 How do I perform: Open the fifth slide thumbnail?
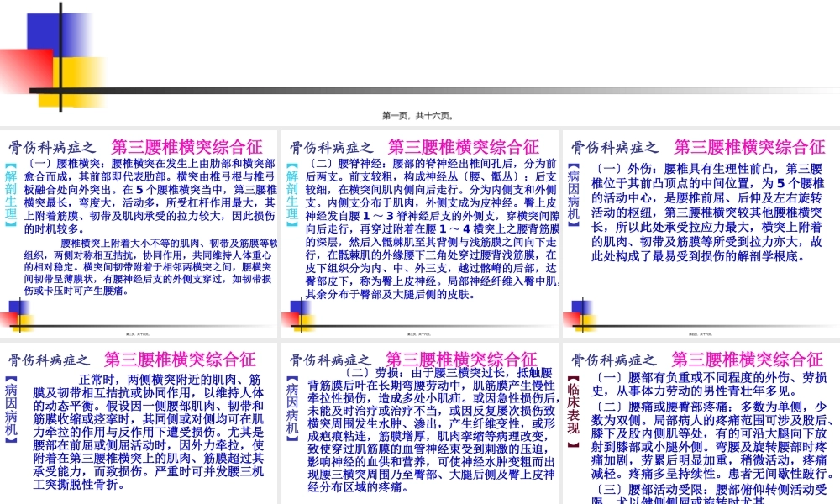click(x=420, y=420)
